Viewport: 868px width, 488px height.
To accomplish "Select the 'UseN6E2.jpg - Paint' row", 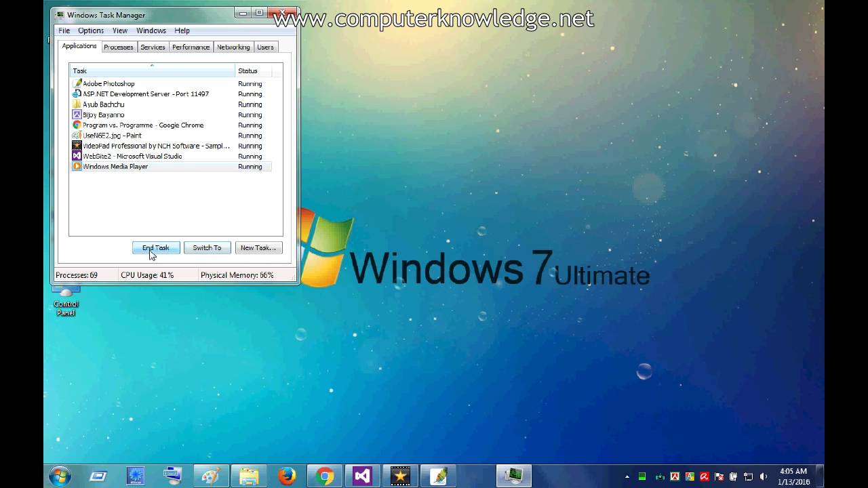I will 171,136.
